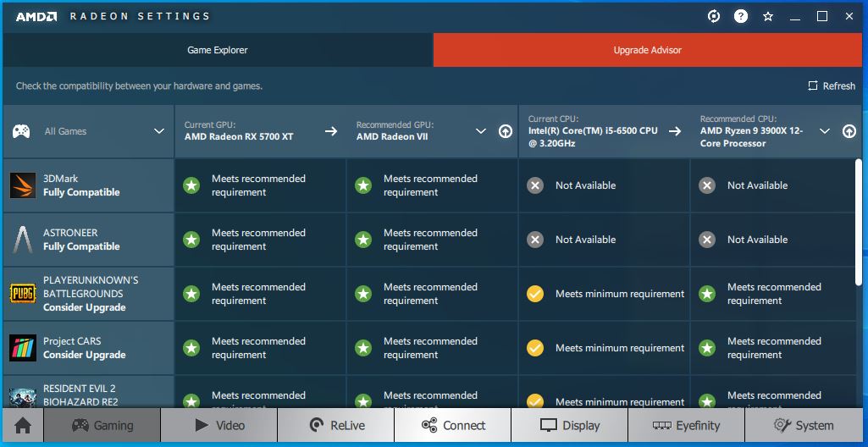Click the gamepad icon beside All Games
Screen dimensions: 868x447
click(x=21, y=131)
